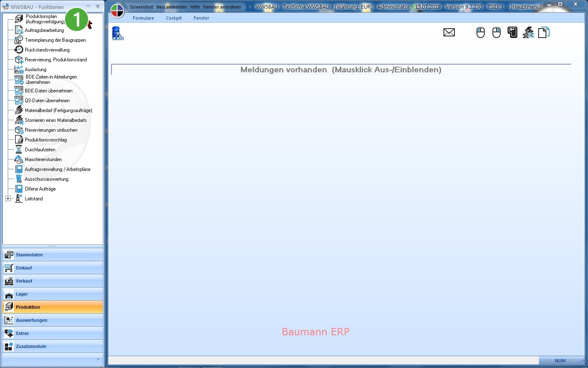Screen dimensions: 588x368
Task: Click the BDE-Zeiten in Abteilungen icon
Action: 19,79
